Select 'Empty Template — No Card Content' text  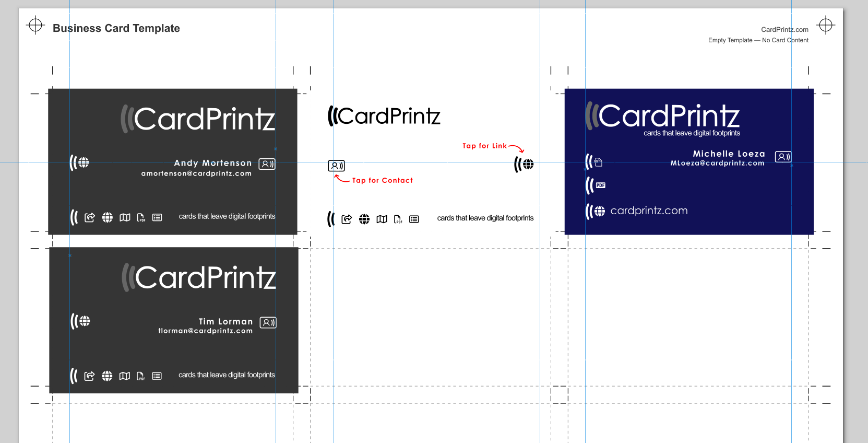pyautogui.click(x=758, y=40)
